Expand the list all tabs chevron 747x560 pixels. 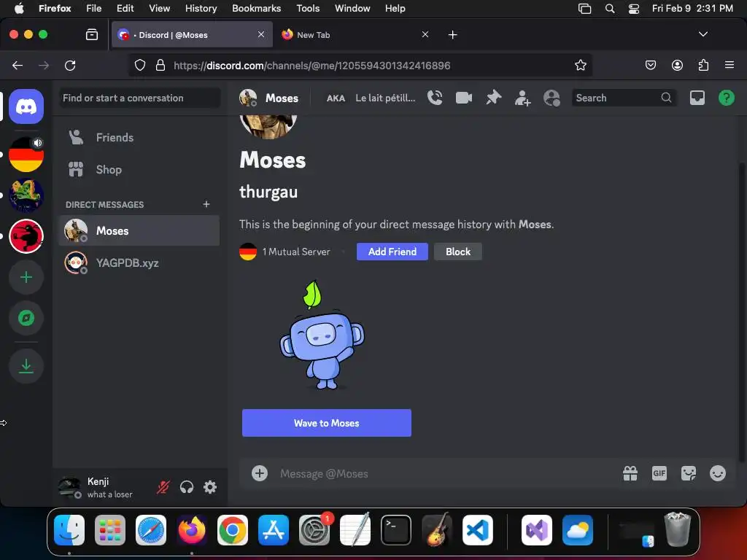click(x=703, y=34)
